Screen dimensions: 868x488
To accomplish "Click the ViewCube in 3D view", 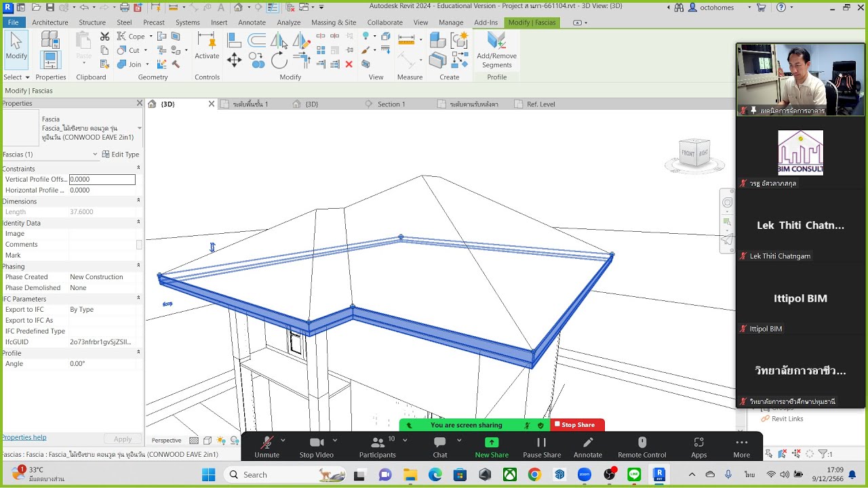I will pyautogui.click(x=694, y=153).
